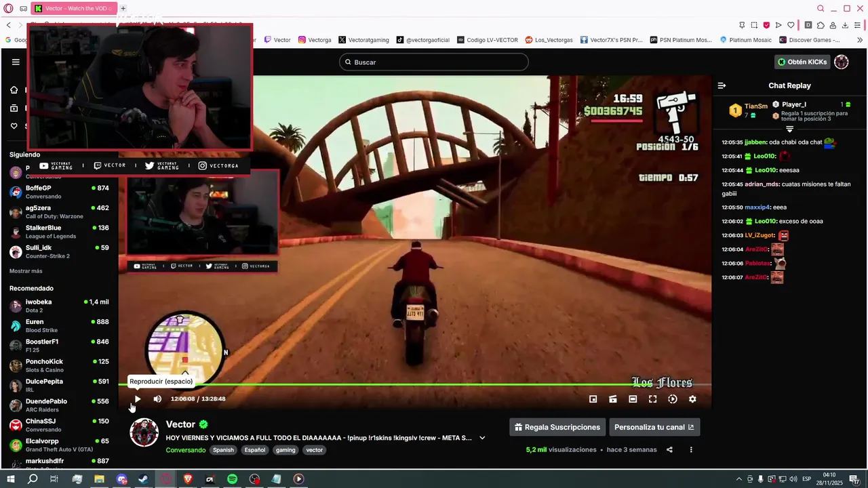The image size is (868, 488).
Task: Open browser downloads panel
Action: (x=845, y=25)
